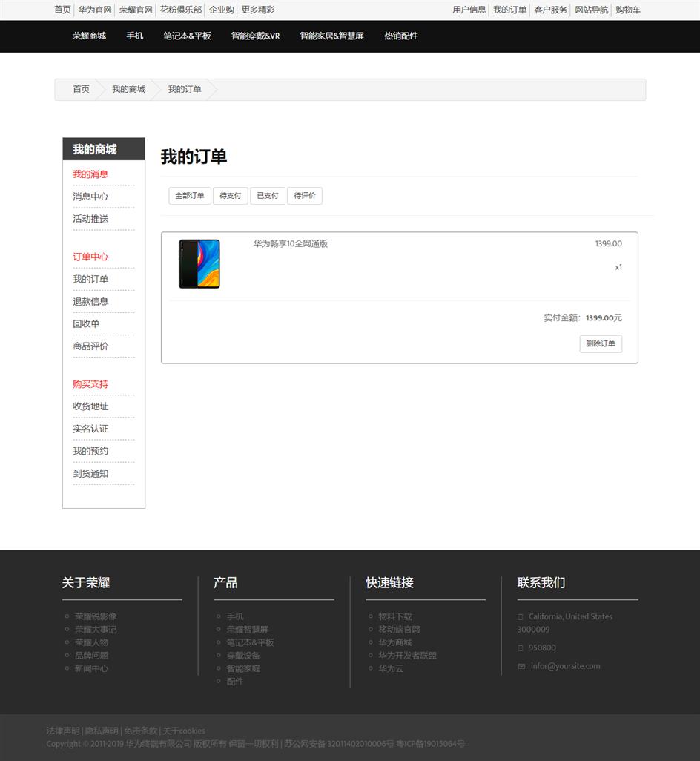Screen dimensions: 700x761
Task: Click 华为云 in the footer
Action: (392, 668)
